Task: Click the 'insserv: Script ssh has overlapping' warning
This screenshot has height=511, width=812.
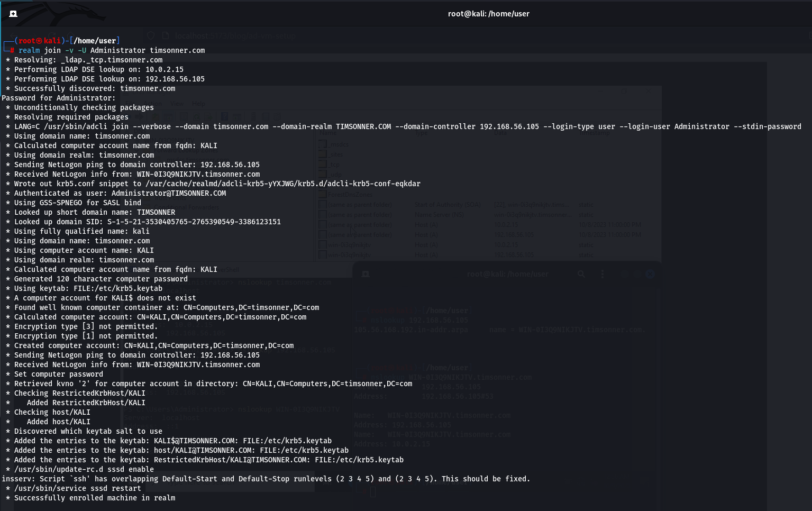Action: tap(266, 479)
